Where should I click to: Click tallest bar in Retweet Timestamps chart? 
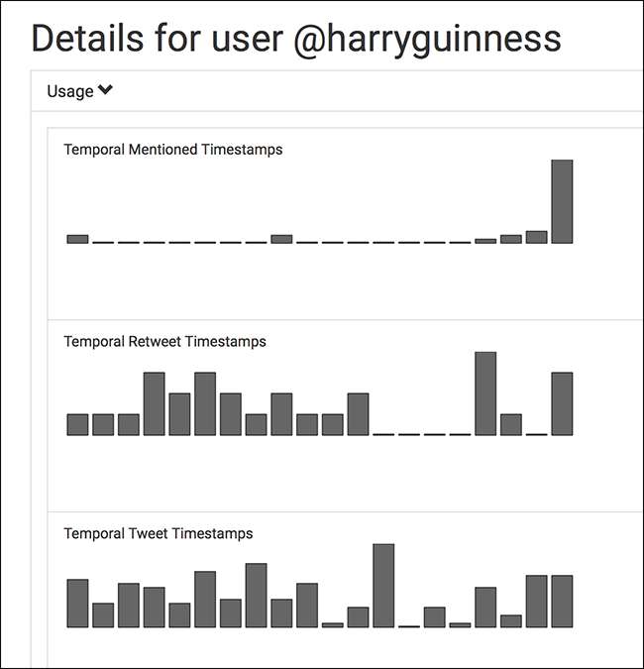[485, 393]
